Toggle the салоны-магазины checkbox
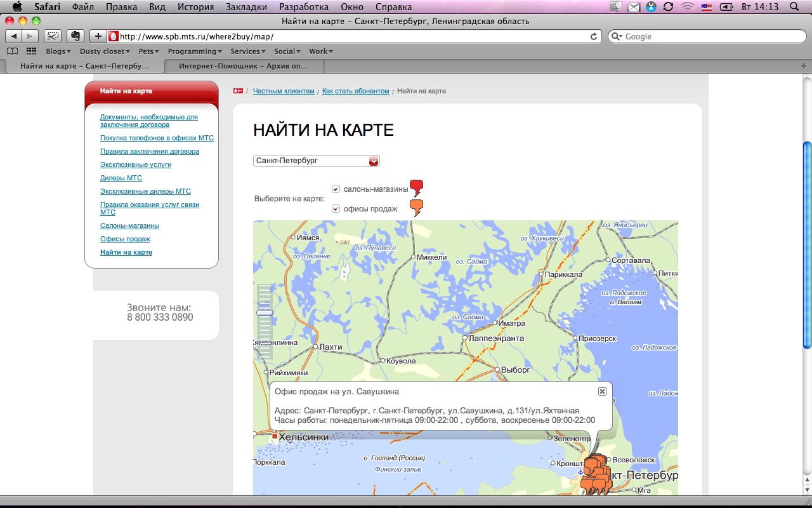 (x=336, y=189)
